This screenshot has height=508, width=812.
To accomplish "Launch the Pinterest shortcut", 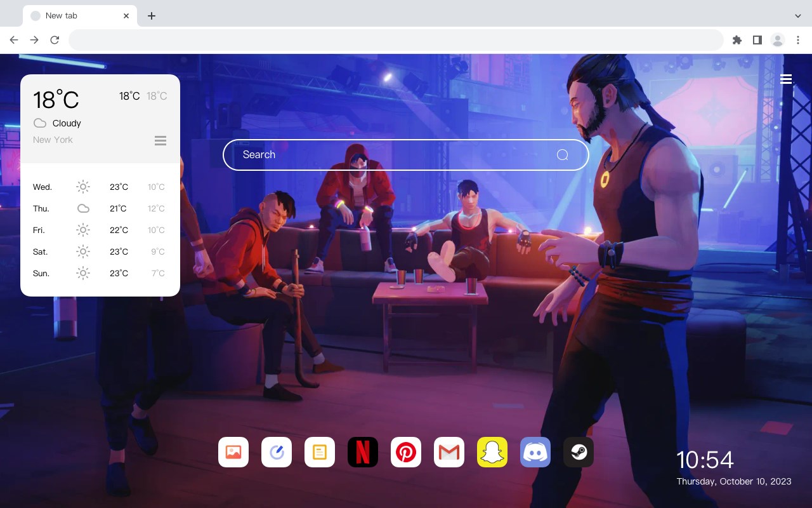I will [x=406, y=452].
